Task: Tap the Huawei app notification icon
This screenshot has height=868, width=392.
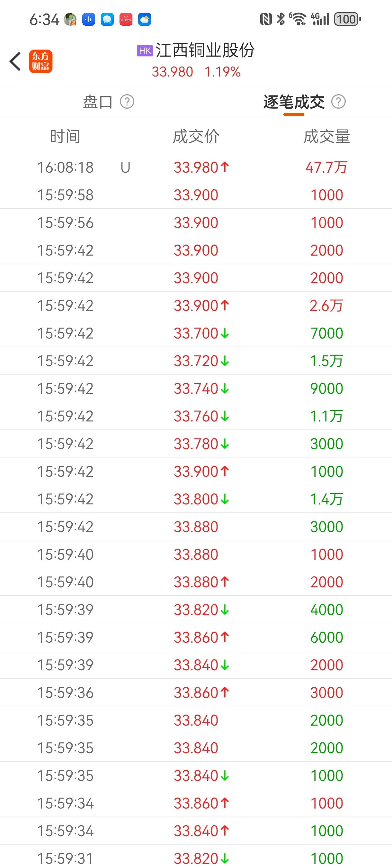Action: [126, 20]
